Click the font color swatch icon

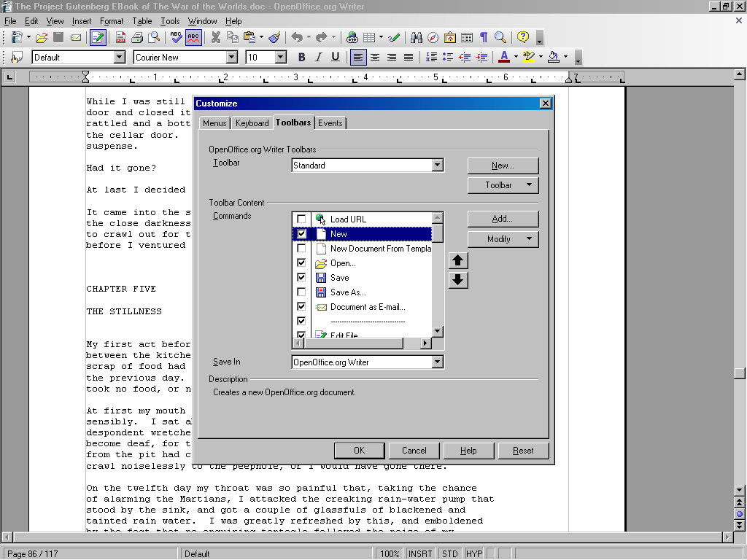(x=504, y=57)
